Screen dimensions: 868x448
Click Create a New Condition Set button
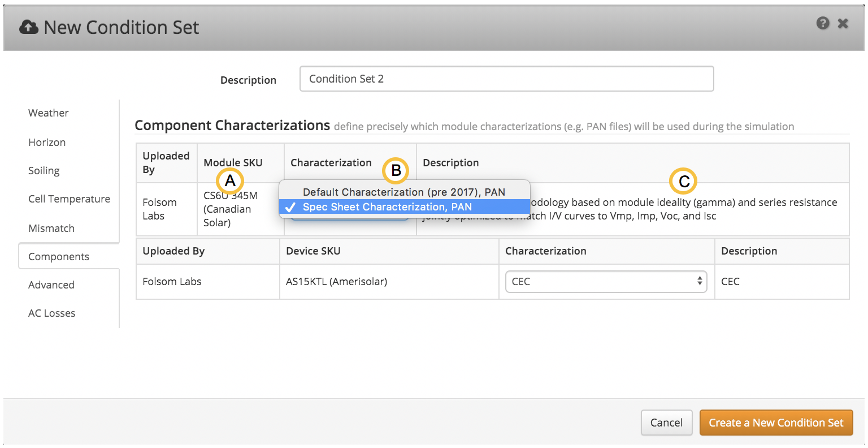(x=776, y=423)
